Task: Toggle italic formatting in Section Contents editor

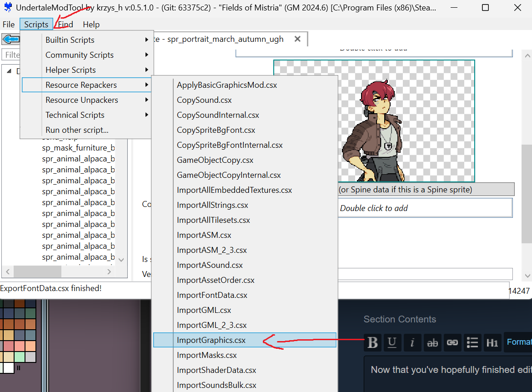Action: [x=412, y=342]
